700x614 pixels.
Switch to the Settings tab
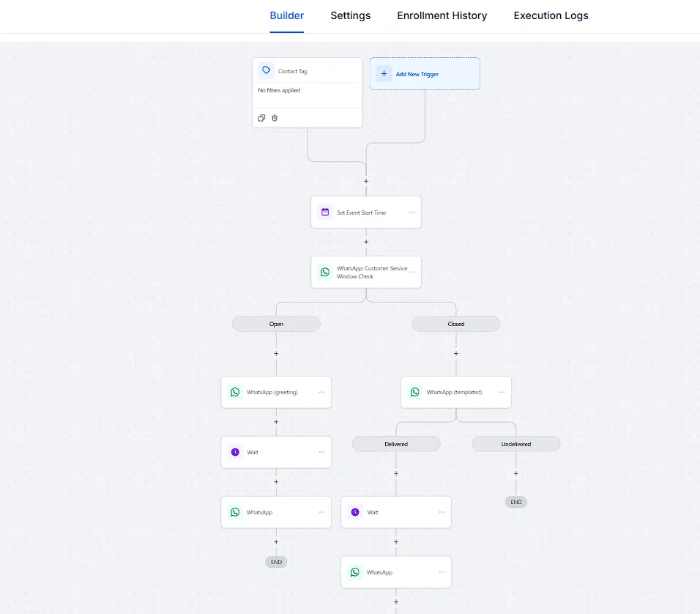[350, 15]
